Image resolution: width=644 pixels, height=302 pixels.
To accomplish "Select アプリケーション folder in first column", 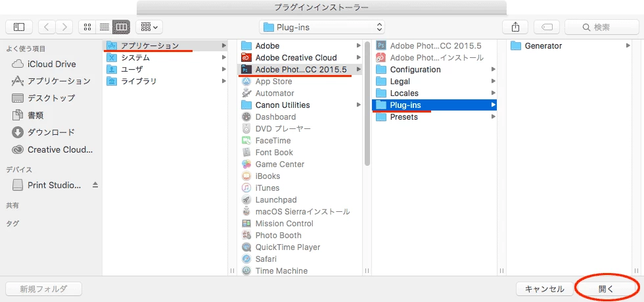I will pos(166,45).
